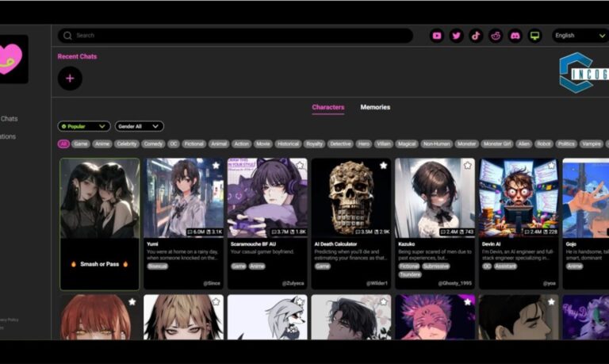Viewport: 609px width, 364px height.
Task: Star the blonde-haired character card
Action: click(x=216, y=302)
